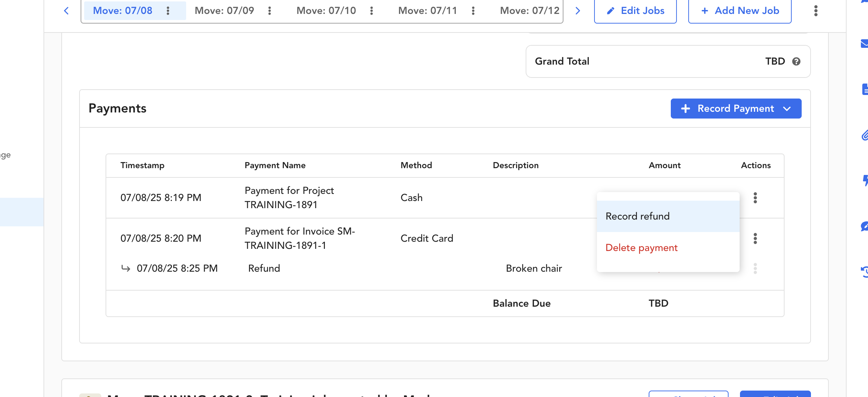Image resolution: width=868 pixels, height=397 pixels.
Task: Open options menu for Move: 07/08 tab
Action: [x=168, y=11]
